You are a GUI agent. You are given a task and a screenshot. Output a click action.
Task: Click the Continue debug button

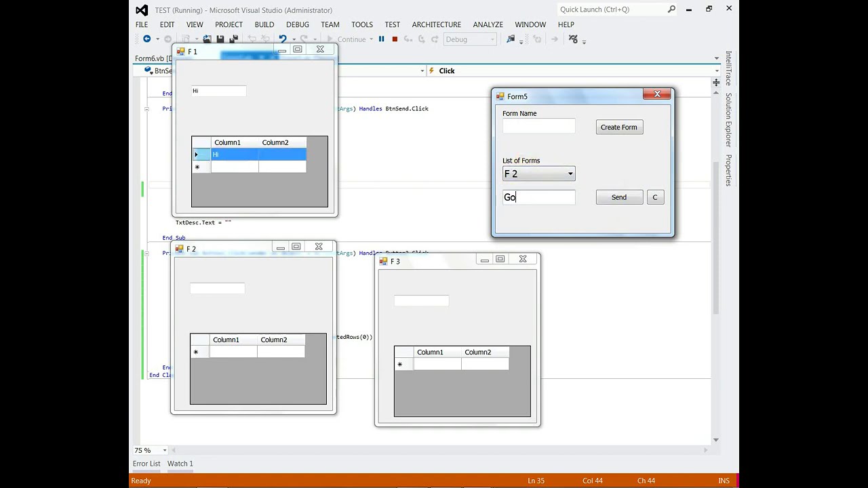tap(347, 39)
